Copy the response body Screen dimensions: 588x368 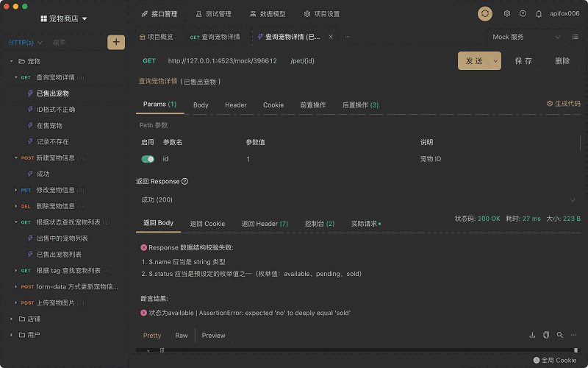(x=546, y=335)
